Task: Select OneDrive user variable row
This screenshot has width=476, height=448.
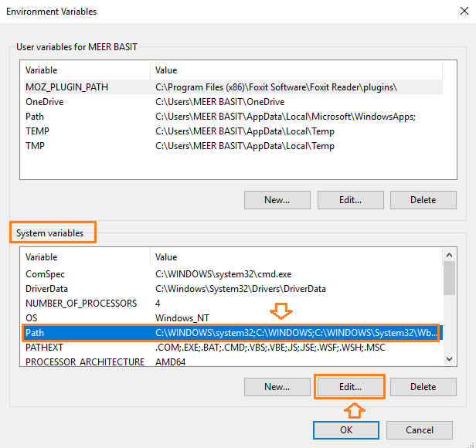Action: pyautogui.click(x=45, y=102)
